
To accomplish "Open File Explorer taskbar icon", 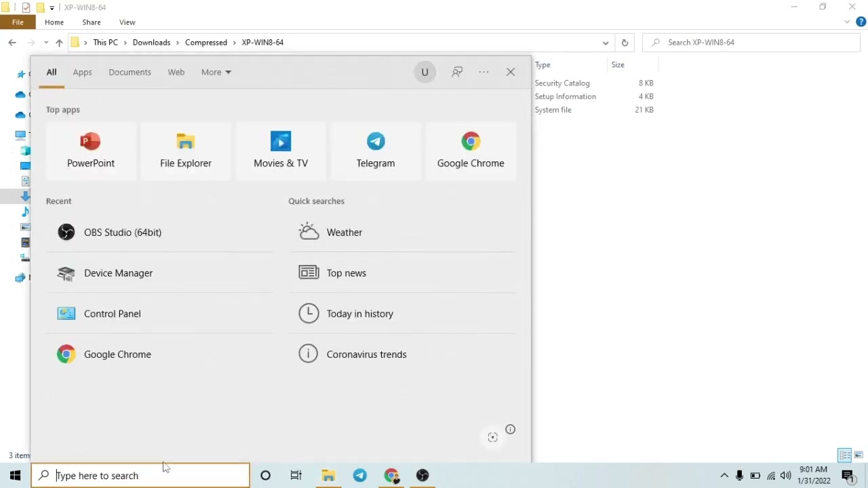I will (328, 475).
